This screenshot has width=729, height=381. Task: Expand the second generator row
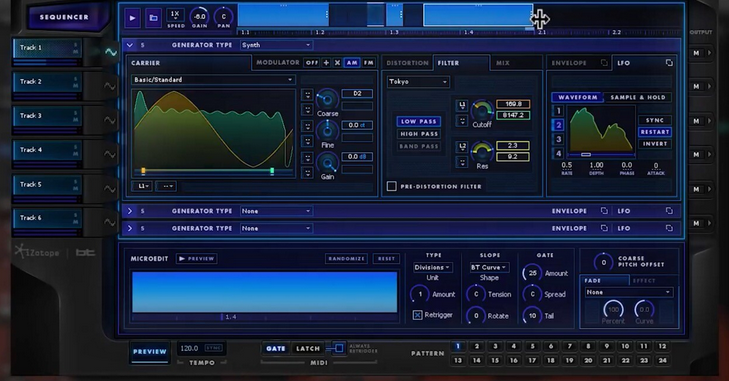pos(130,211)
